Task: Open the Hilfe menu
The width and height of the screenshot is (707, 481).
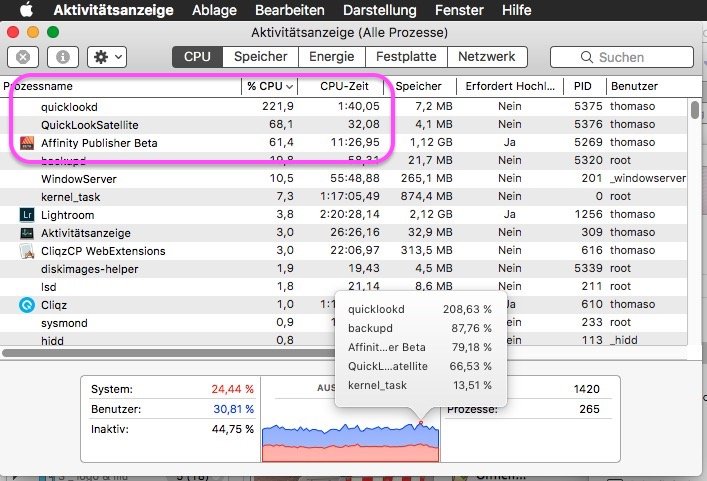Action: pyautogui.click(x=517, y=10)
